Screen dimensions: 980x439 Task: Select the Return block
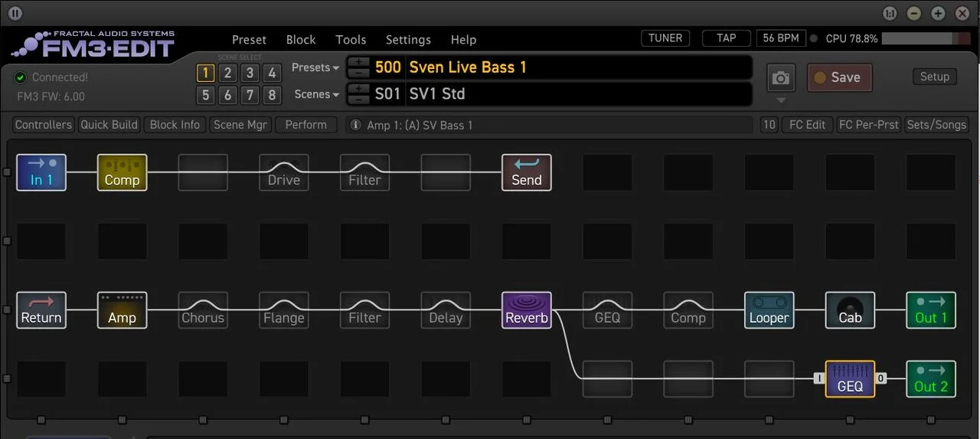point(41,310)
